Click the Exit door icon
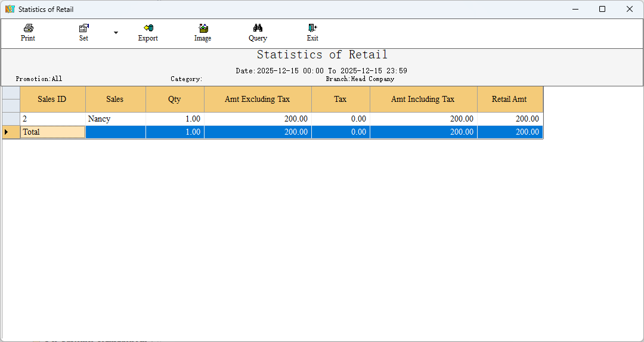Image resolution: width=644 pixels, height=342 pixels. [x=312, y=28]
